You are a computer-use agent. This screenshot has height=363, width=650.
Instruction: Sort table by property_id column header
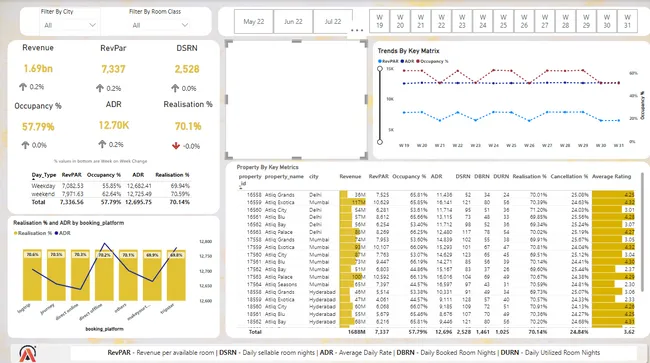250,179
